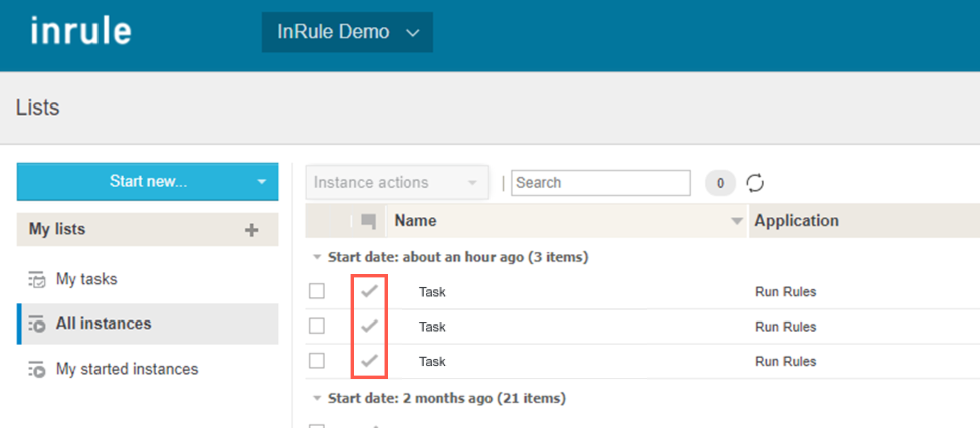The width and height of the screenshot is (980, 428).
Task: Click the comment flag column header icon
Action: tap(368, 221)
